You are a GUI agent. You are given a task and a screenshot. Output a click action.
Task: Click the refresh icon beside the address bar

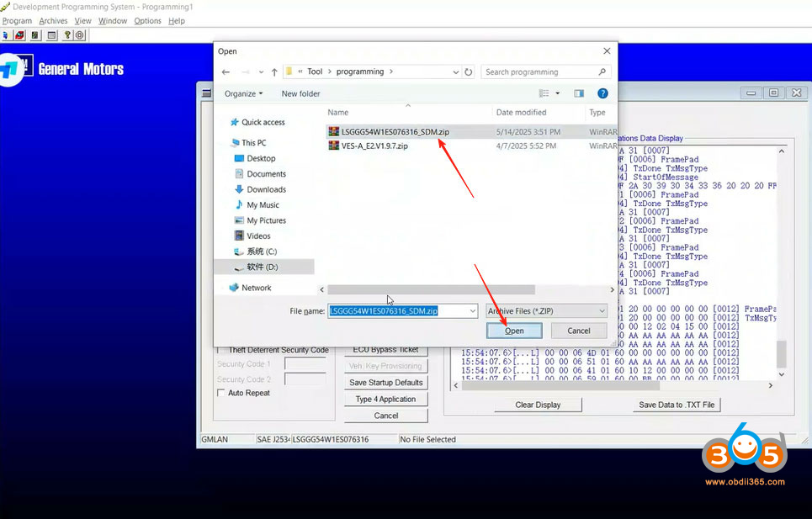coord(469,72)
